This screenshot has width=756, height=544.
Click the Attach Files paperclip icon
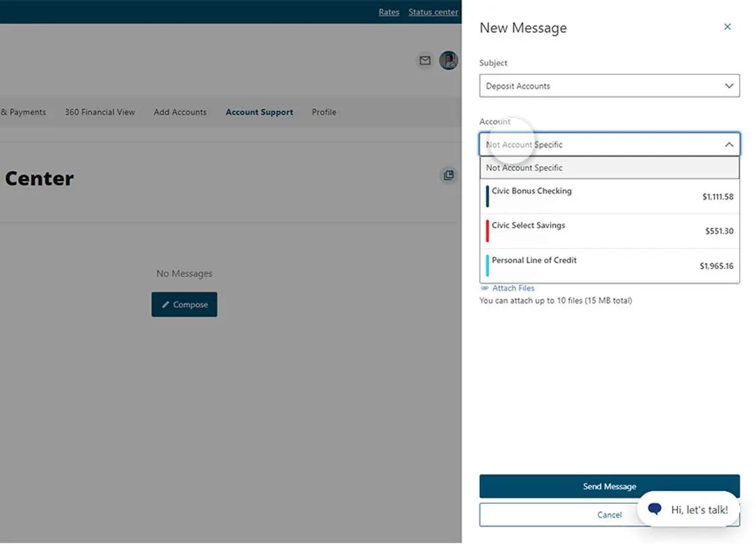pos(484,287)
